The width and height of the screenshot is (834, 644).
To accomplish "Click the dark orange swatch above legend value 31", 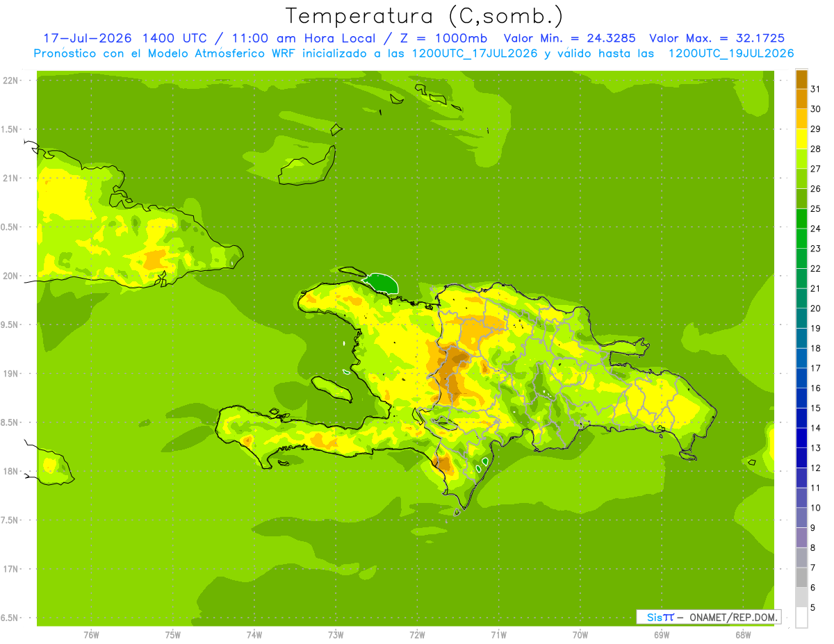I will [x=801, y=79].
